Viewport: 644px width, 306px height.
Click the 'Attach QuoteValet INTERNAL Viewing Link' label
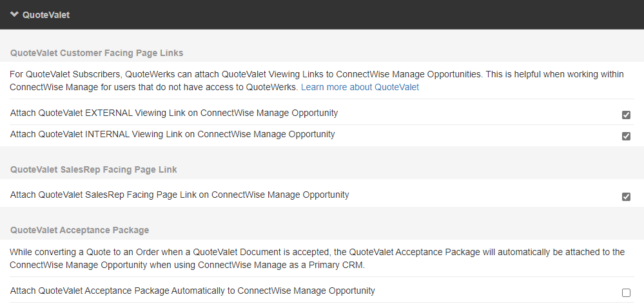pos(173,135)
